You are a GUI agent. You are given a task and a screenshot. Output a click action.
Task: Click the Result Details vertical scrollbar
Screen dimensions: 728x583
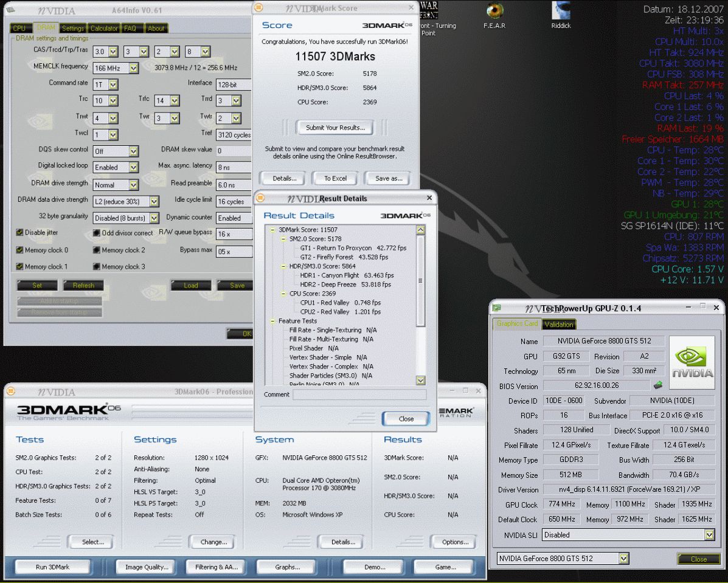pyautogui.click(x=420, y=305)
